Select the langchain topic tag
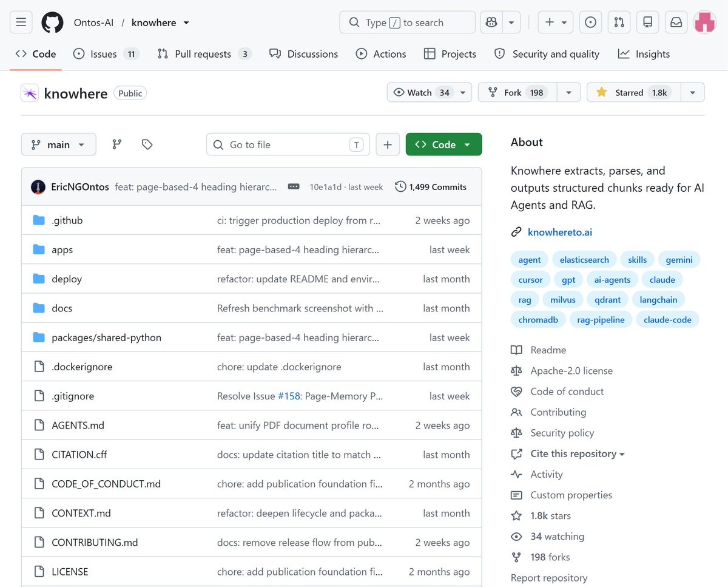728x587 pixels. point(659,299)
